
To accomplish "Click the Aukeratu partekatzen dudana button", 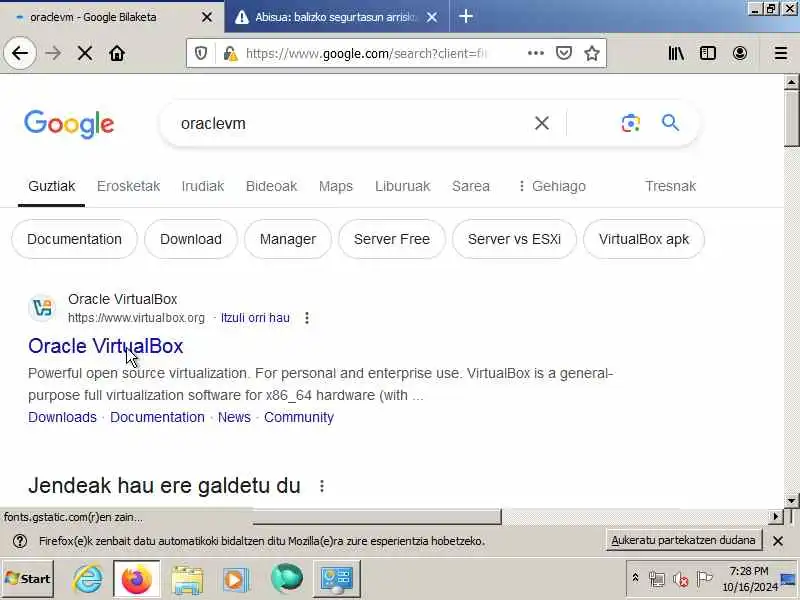I will (683, 540).
